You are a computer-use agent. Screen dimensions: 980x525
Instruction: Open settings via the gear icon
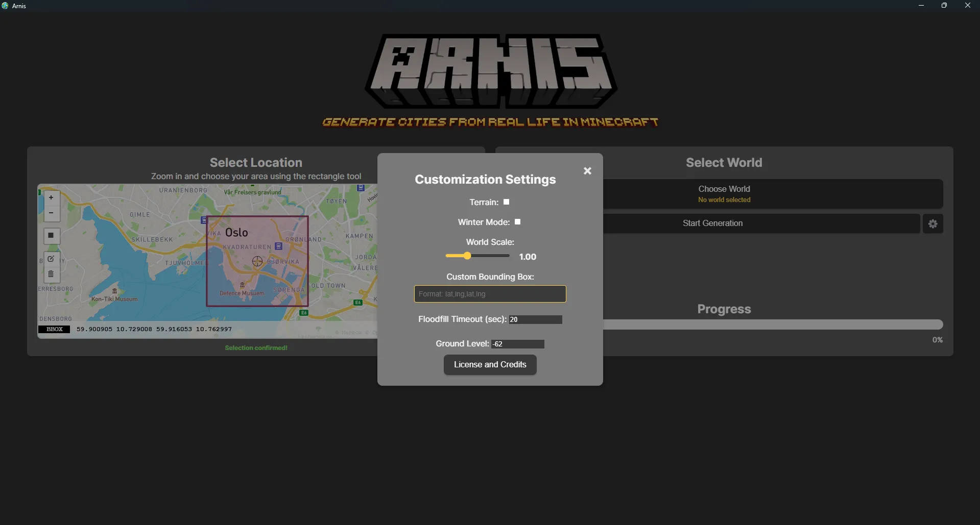click(933, 223)
